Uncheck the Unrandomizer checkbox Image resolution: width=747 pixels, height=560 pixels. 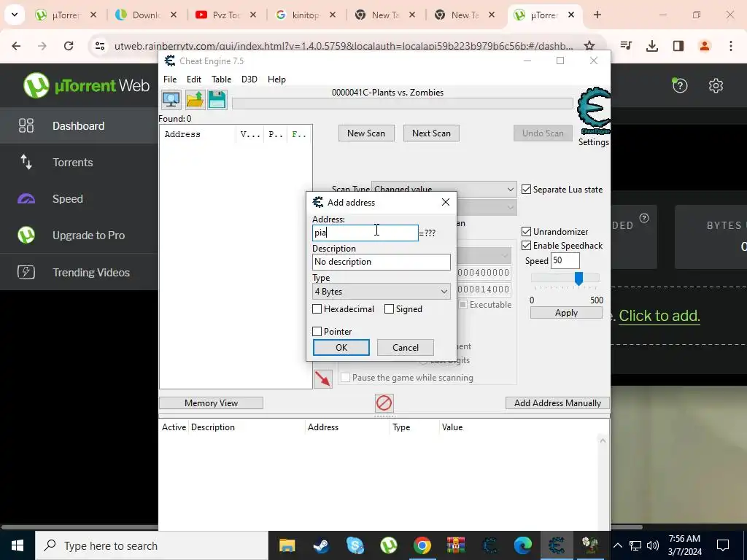coord(527,232)
